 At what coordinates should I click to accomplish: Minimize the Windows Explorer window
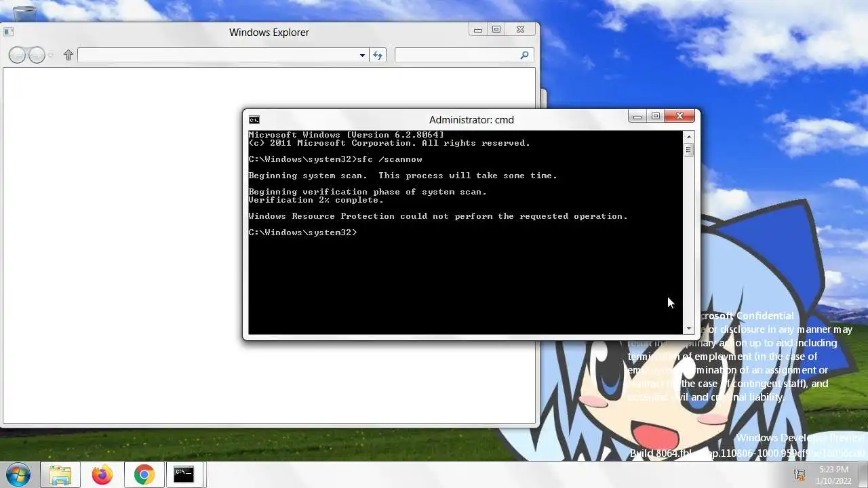point(478,30)
